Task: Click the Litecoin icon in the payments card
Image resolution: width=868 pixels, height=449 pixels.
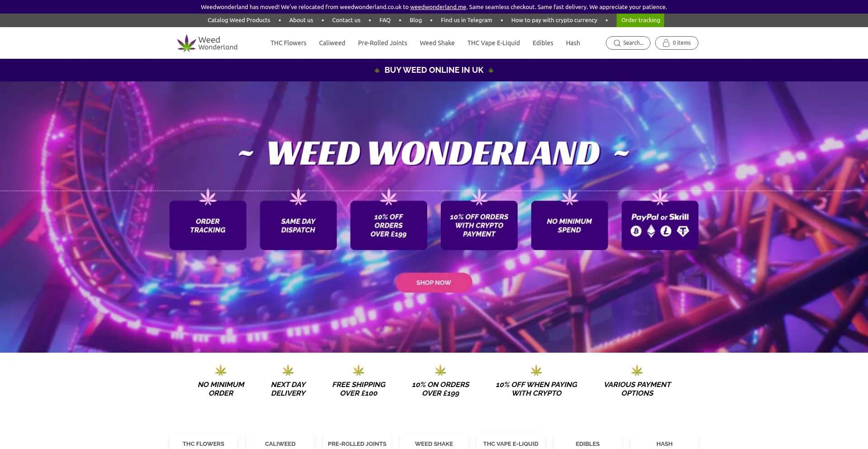Action: click(x=666, y=231)
